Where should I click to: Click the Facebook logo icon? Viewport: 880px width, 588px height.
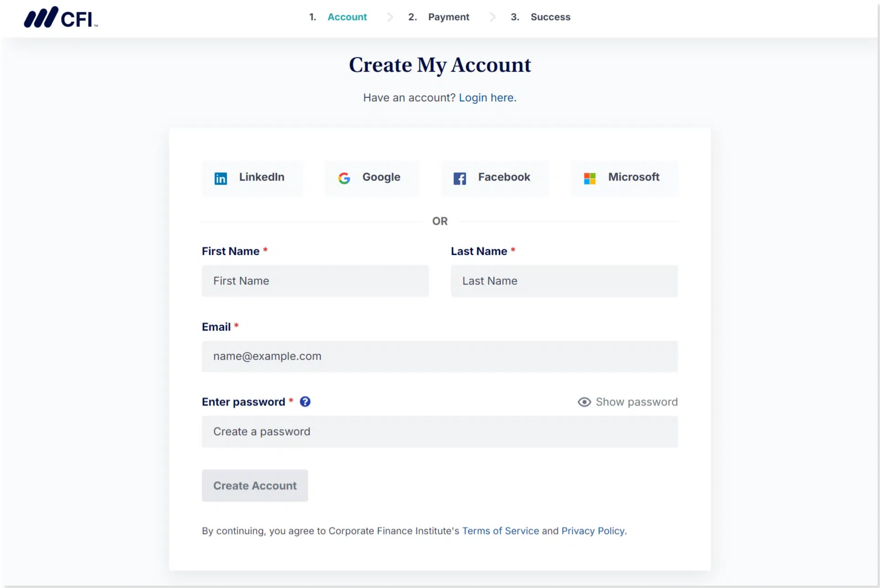pyautogui.click(x=459, y=178)
